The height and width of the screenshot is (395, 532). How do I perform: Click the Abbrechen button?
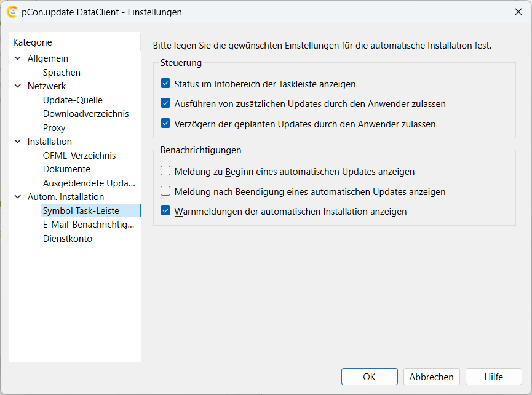(x=431, y=377)
